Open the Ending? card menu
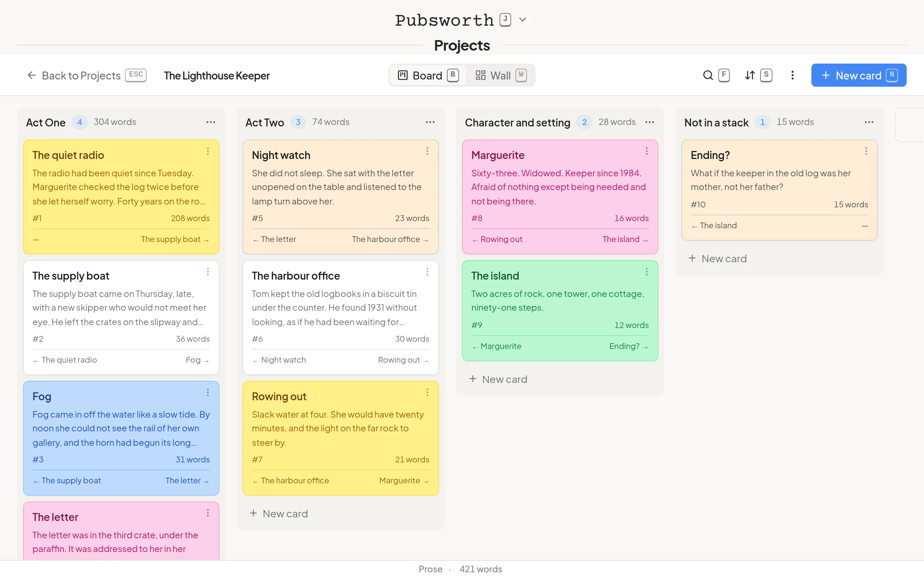This screenshot has width=924, height=578. (866, 151)
